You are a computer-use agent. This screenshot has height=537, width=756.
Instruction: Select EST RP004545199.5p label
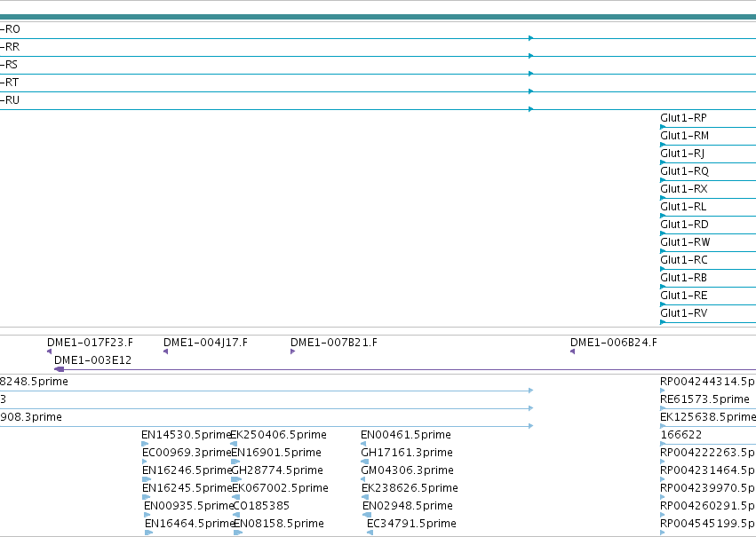point(708,524)
